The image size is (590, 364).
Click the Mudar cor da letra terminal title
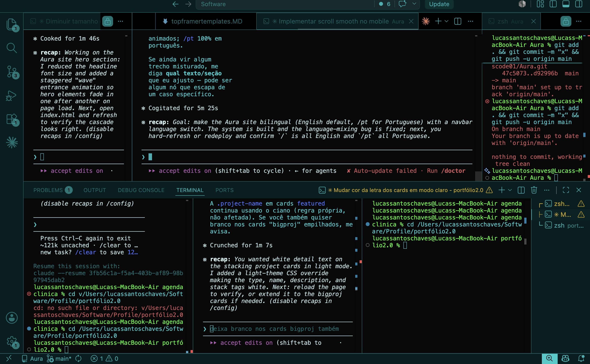(405, 190)
